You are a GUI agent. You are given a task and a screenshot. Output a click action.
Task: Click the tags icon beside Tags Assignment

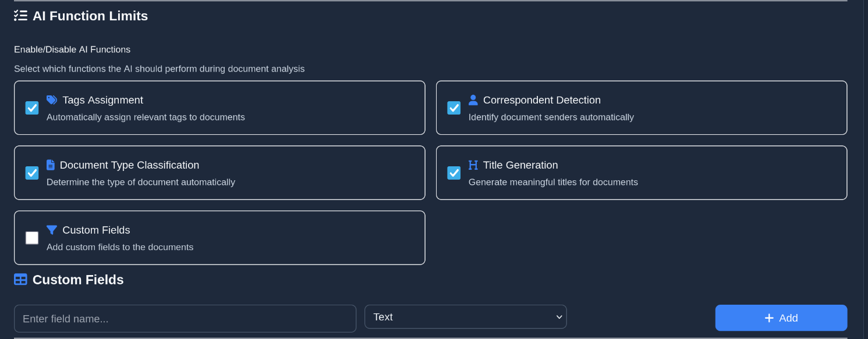point(52,100)
